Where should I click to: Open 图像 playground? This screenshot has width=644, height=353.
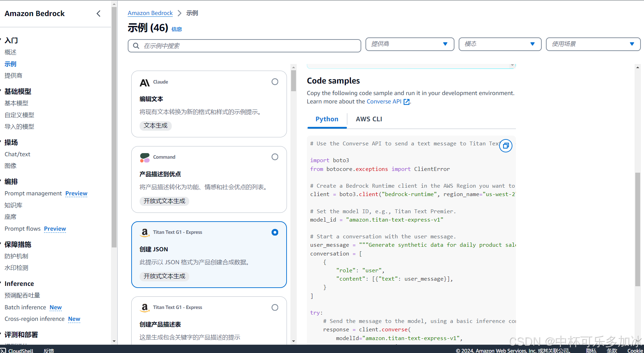10,166
